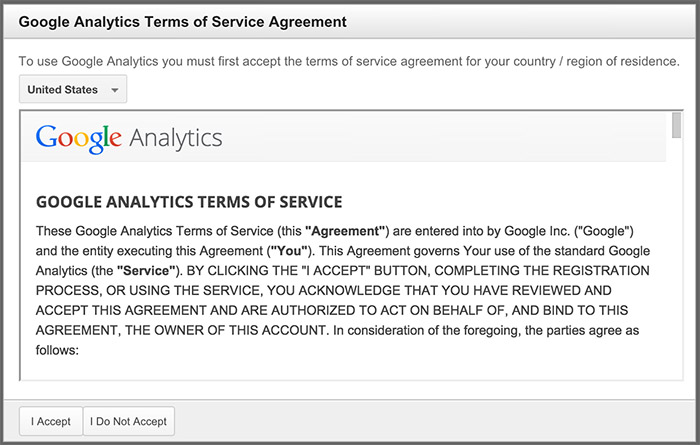
Task: Click the dialog title bar text
Action: [183, 21]
